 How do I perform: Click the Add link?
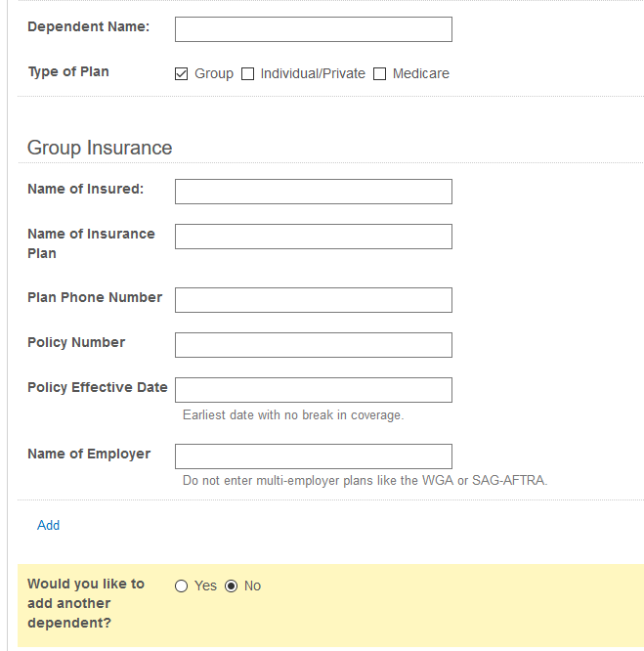pos(48,525)
